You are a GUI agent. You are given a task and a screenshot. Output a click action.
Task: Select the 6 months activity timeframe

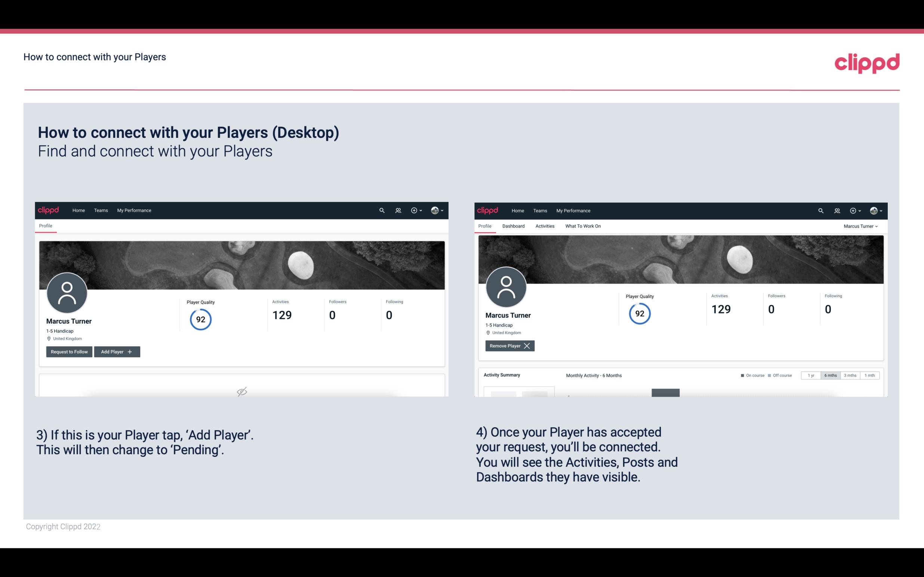click(830, 375)
